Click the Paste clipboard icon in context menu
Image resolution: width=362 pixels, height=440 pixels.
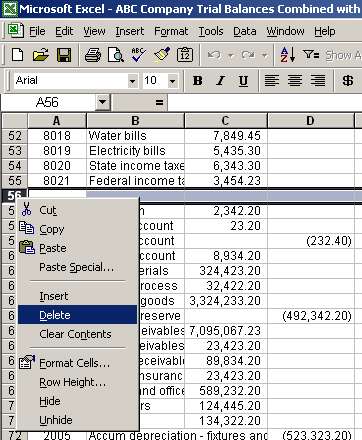[x=27, y=248]
